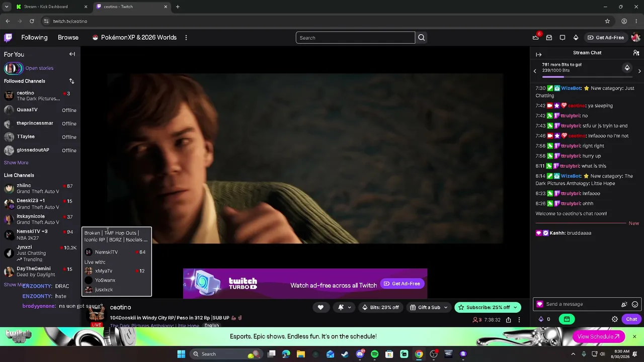
Task: Show hidden system tray icons
Action: click(573, 354)
